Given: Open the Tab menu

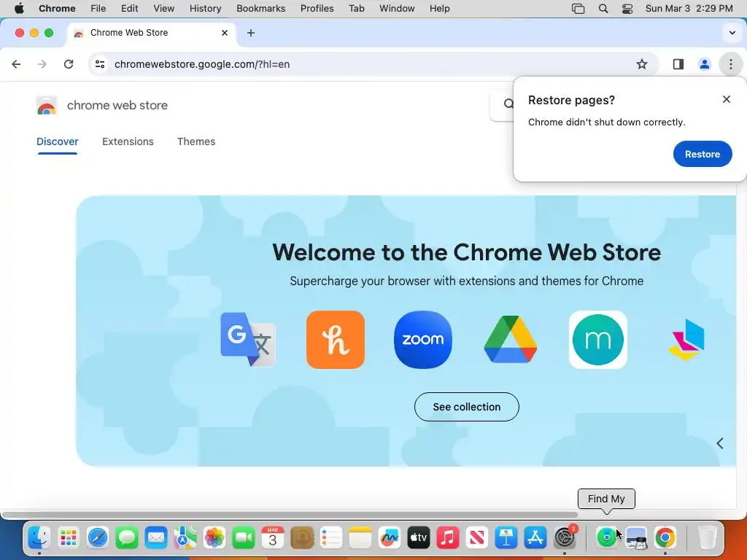Looking at the screenshot, I should point(356,9).
